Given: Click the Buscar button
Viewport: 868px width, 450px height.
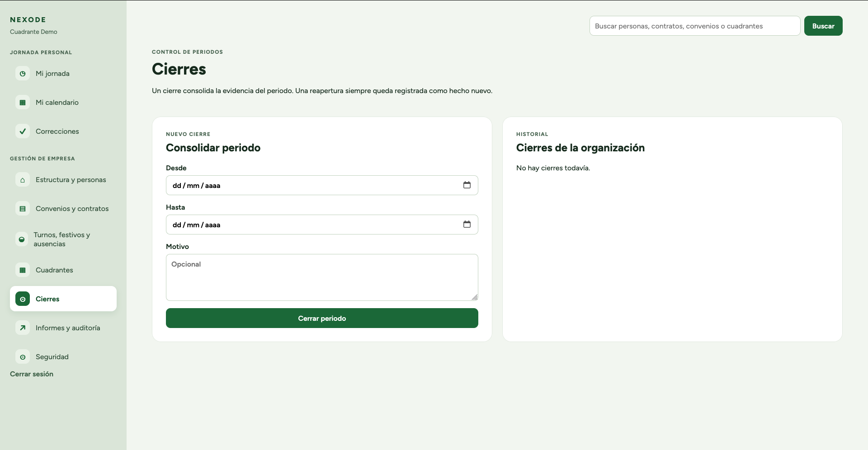Looking at the screenshot, I should [x=823, y=26].
